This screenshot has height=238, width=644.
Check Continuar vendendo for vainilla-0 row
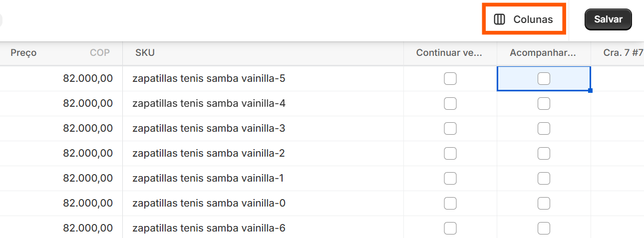click(450, 204)
